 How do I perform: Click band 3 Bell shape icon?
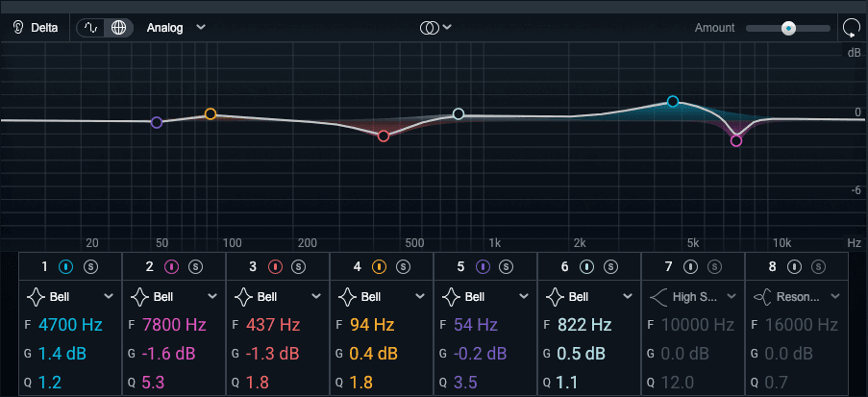click(x=243, y=297)
